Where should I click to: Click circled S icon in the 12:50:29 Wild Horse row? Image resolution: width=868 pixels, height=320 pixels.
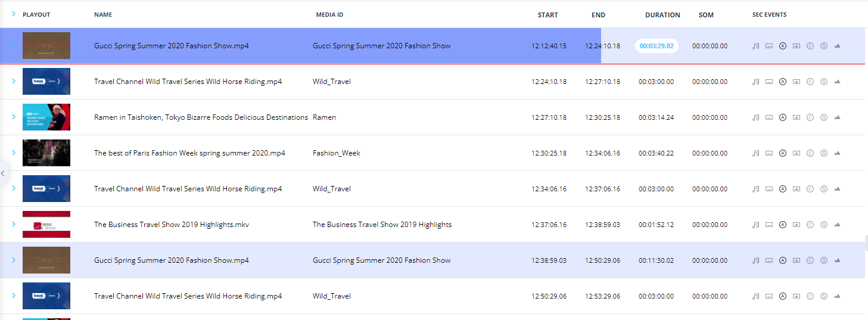[x=824, y=296]
